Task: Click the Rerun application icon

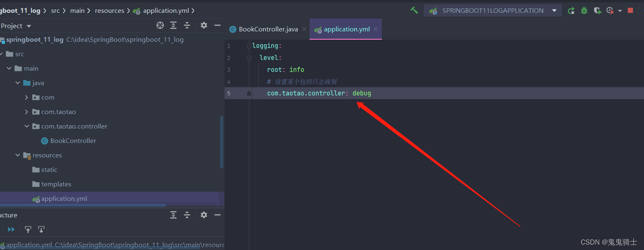Action: pyautogui.click(x=571, y=11)
